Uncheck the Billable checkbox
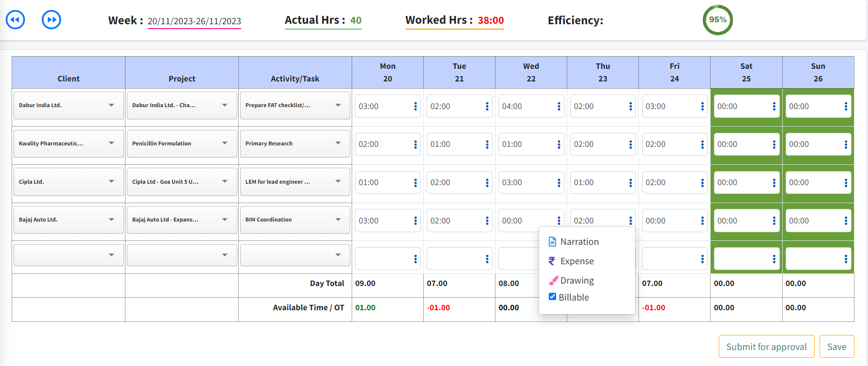Screen dimensions: 868x366 [552, 297]
